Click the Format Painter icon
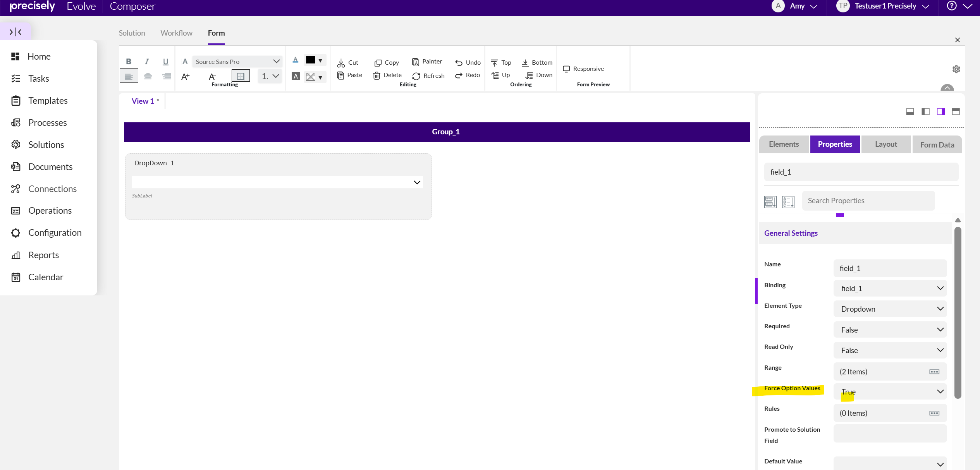The height and width of the screenshot is (470, 980). pos(416,62)
